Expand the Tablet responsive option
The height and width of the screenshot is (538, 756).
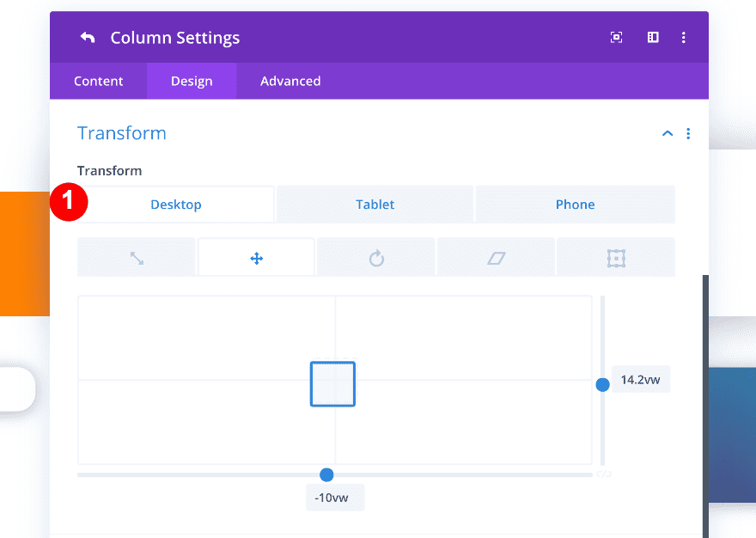pyautogui.click(x=375, y=204)
